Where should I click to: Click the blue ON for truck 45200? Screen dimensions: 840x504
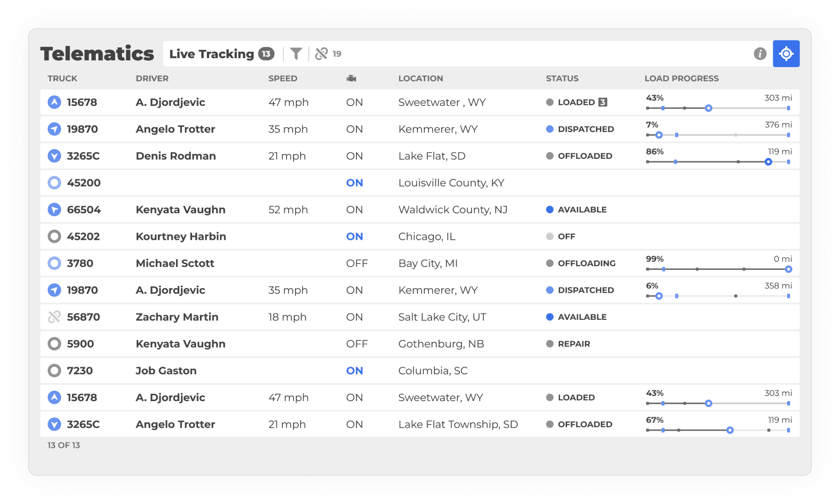[355, 183]
